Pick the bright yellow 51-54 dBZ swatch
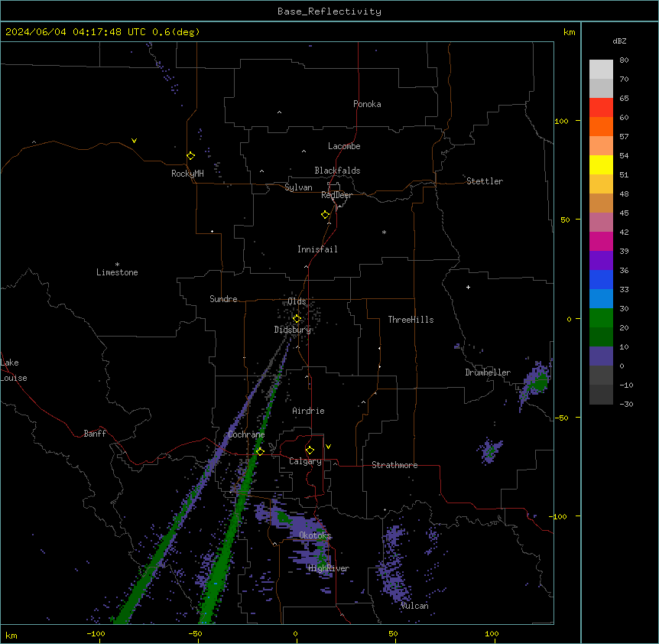 601,164
